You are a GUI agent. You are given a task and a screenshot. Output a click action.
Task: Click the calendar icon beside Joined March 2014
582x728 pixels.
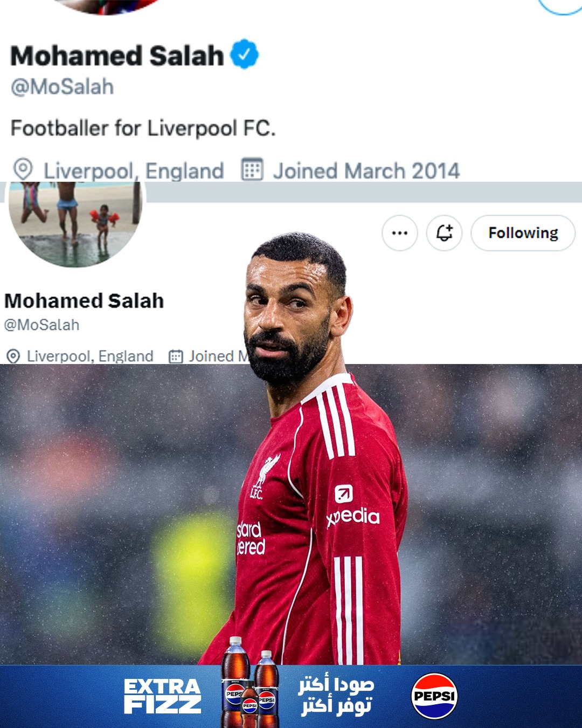pos(252,169)
